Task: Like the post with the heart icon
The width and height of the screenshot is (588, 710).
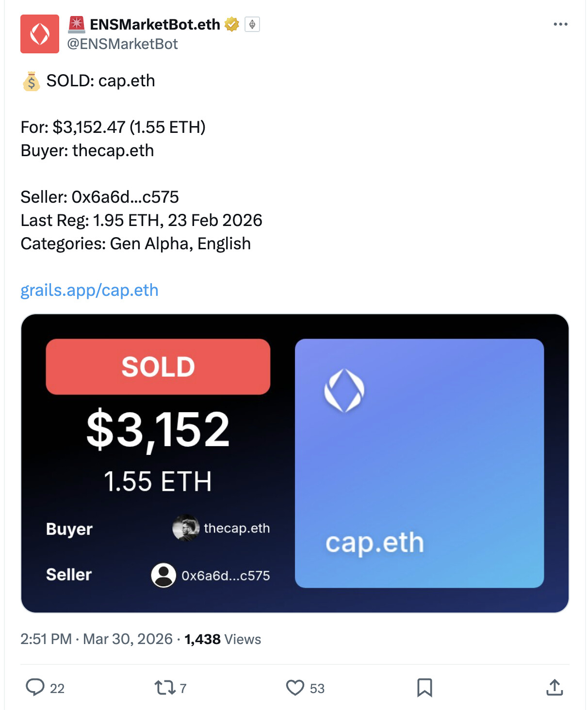Action: [x=295, y=687]
